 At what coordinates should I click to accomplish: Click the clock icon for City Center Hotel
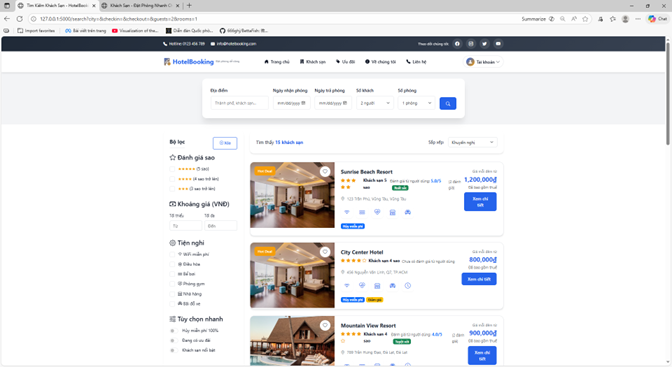408,286
